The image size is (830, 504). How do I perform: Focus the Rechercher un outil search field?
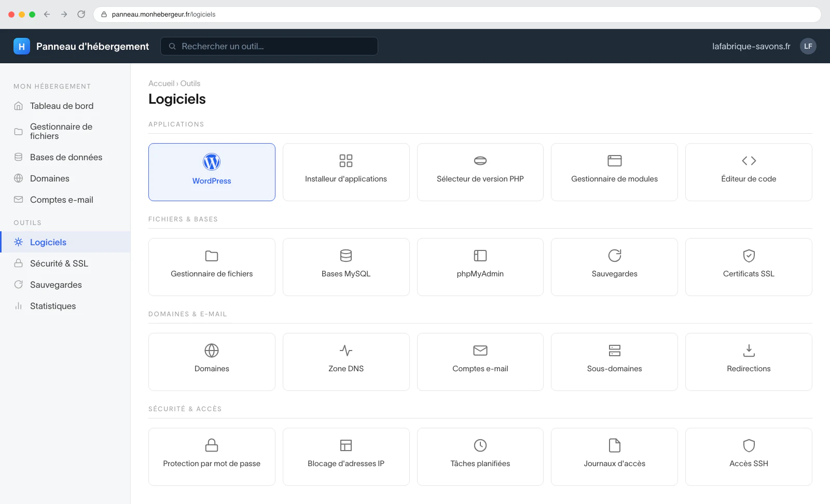pos(269,46)
